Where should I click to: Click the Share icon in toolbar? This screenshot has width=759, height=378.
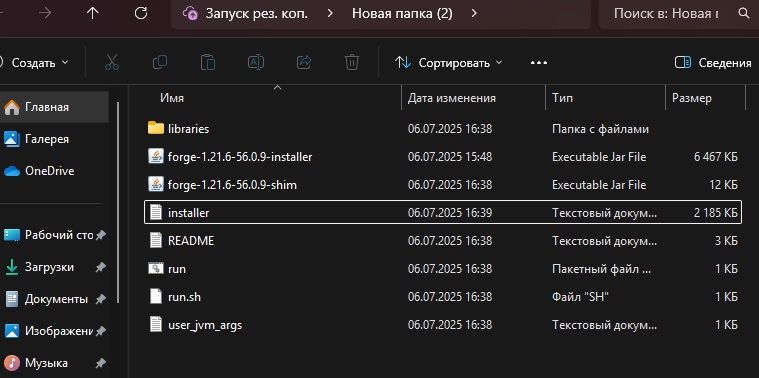[304, 62]
